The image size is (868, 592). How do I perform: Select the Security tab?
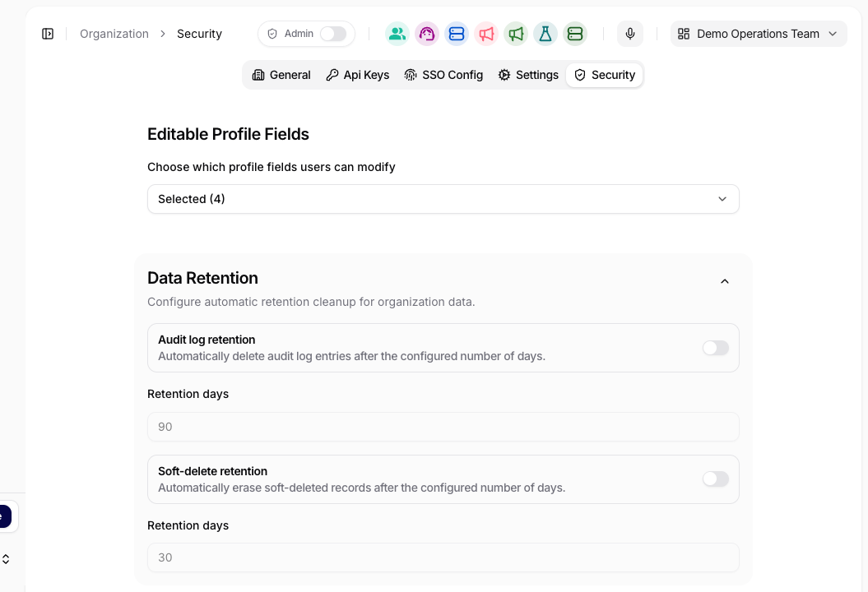pos(605,76)
